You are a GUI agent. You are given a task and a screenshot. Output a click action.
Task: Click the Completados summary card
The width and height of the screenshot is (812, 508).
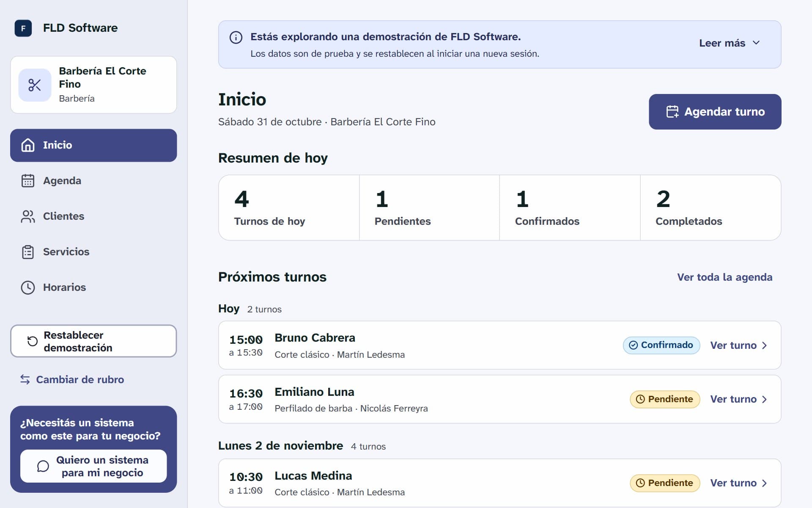(710, 208)
